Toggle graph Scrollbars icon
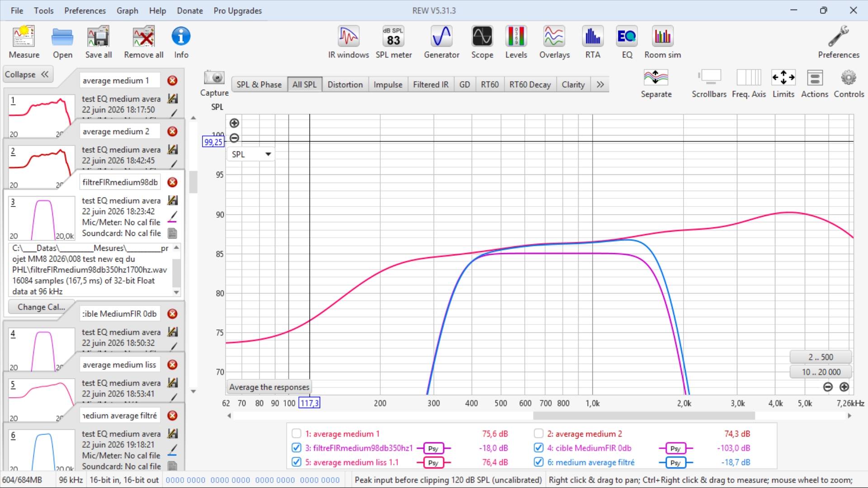 pos(709,84)
